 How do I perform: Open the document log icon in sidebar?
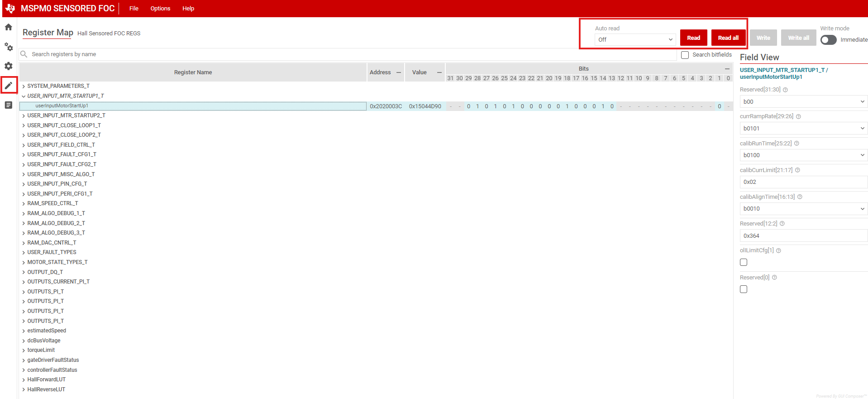(9, 105)
